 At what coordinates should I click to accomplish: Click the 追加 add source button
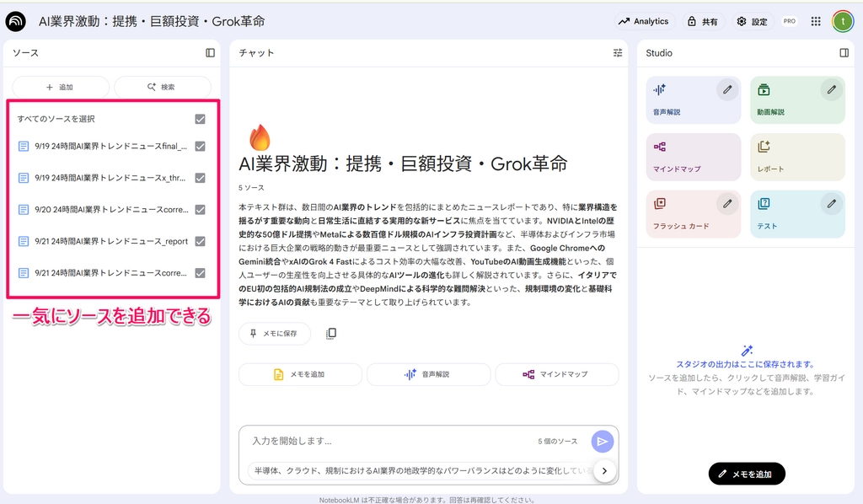tap(61, 87)
